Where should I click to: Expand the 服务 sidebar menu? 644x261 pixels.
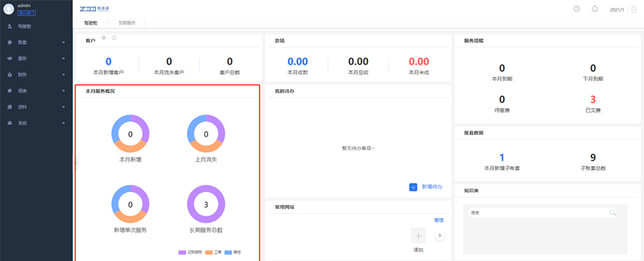[36, 58]
